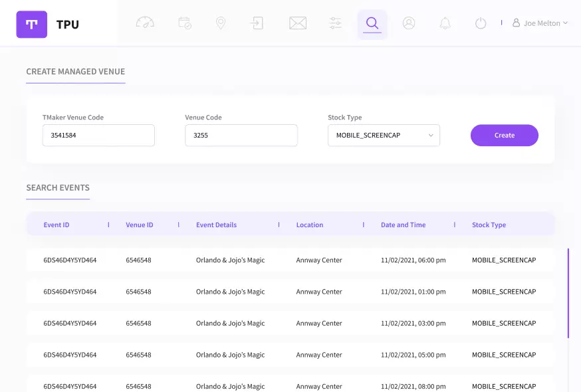Screen dimensions: 581x392
Task: Open the calendar schedule icon
Action: pyautogui.click(x=185, y=23)
